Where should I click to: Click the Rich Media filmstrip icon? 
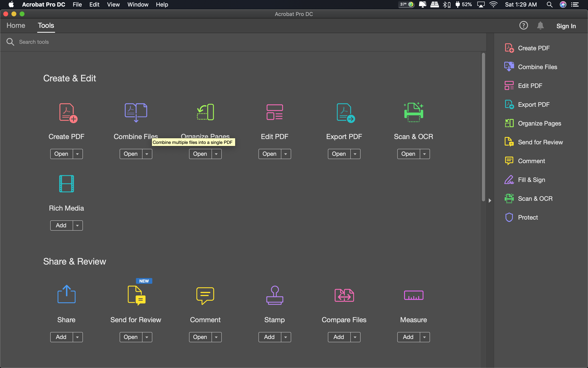click(x=67, y=184)
